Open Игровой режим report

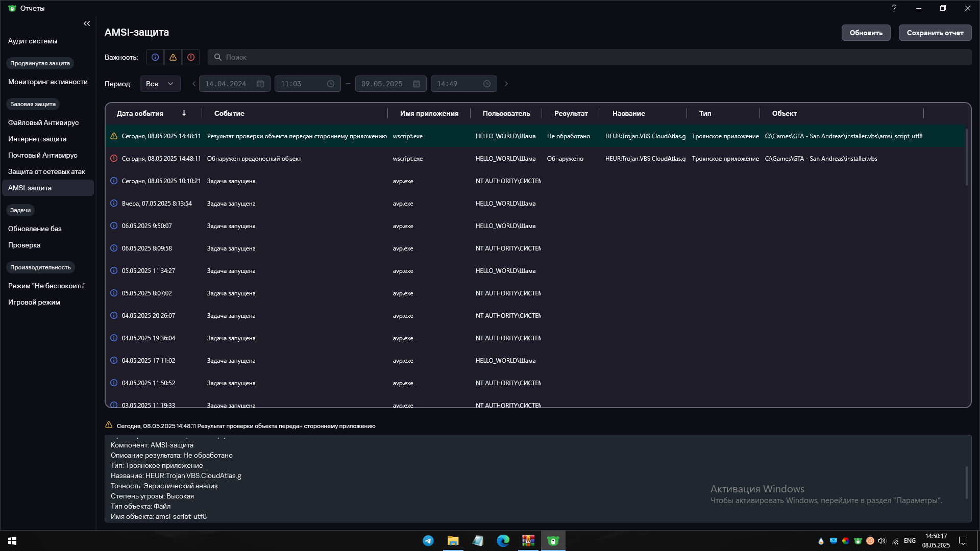(x=34, y=302)
